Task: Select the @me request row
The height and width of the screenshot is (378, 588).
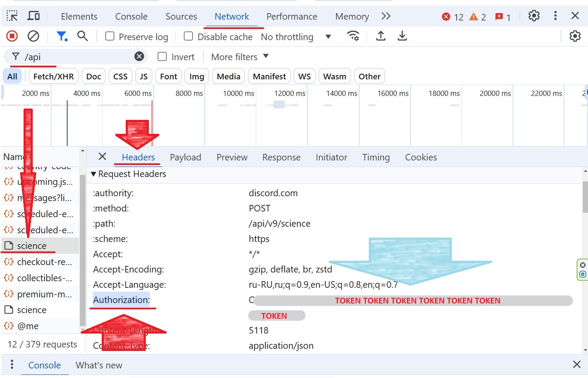Action: [x=40, y=326]
